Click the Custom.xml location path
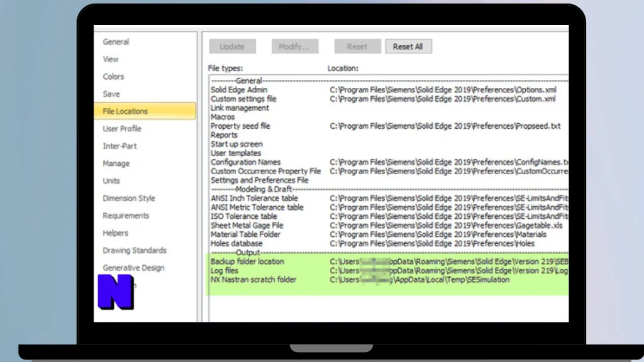 pyautogui.click(x=443, y=99)
